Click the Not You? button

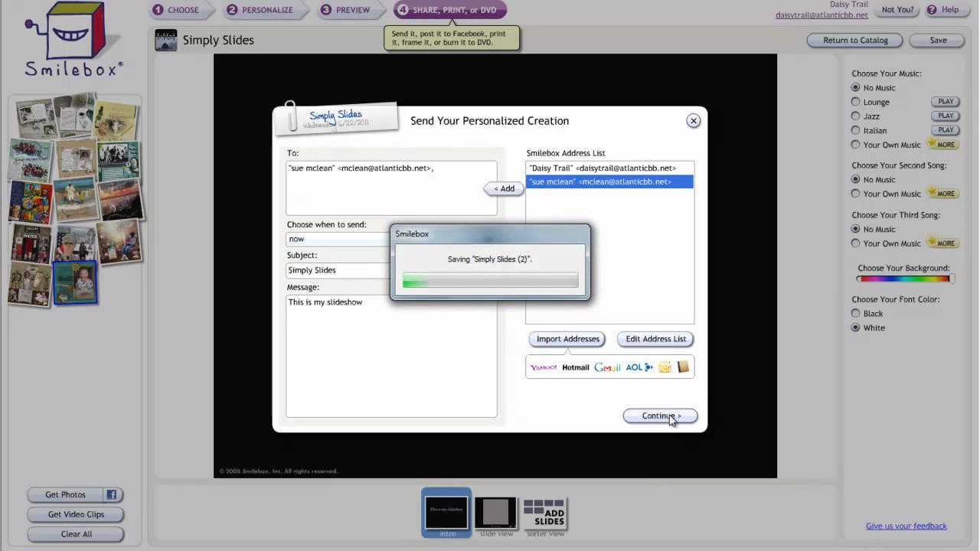[897, 10]
